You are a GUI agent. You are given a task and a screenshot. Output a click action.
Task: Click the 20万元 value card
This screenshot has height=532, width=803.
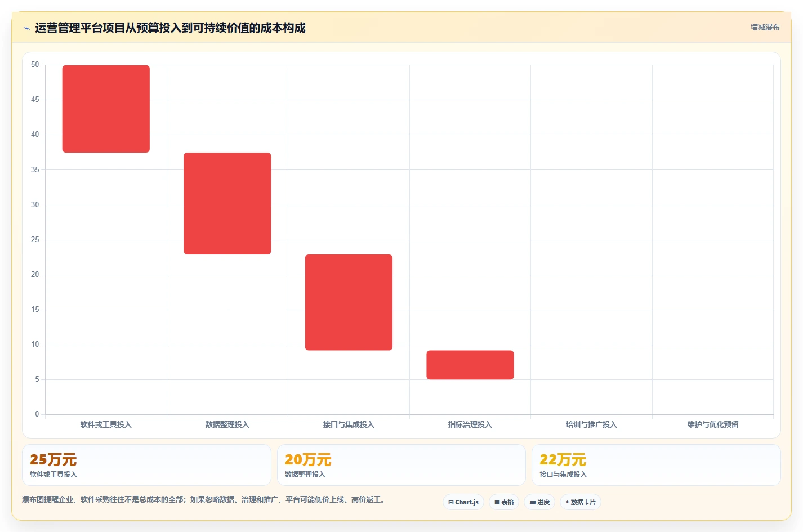[401, 465]
